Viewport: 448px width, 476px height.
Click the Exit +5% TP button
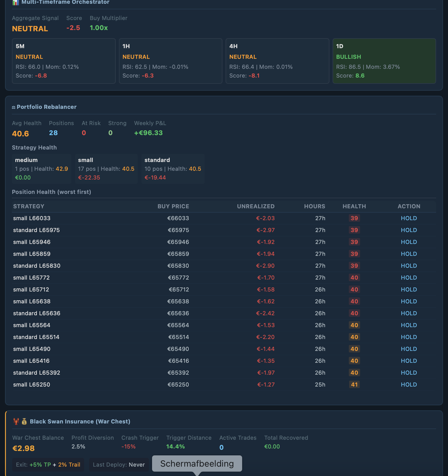[x=48, y=464]
